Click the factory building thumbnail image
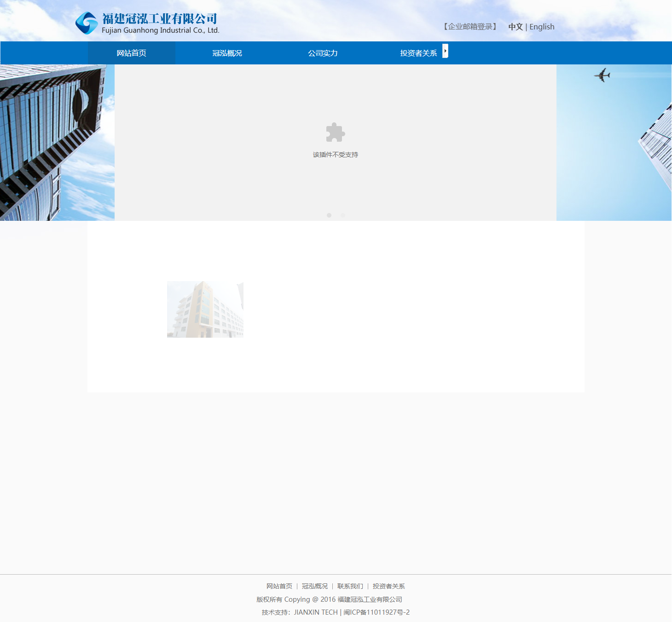 coord(205,310)
